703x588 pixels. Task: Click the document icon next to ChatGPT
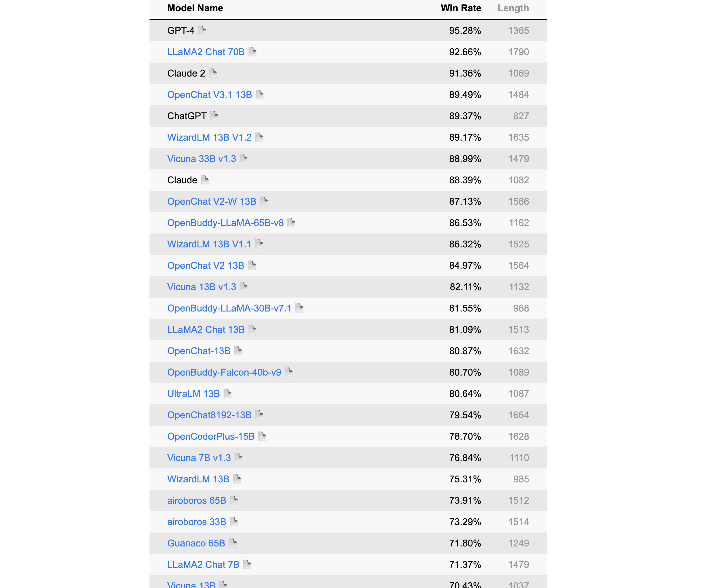214,116
